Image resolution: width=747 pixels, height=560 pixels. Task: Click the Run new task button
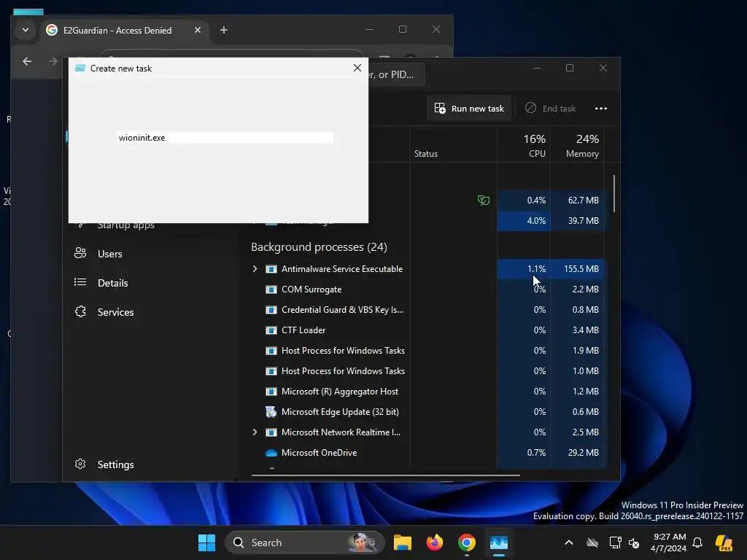click(469, 109)
